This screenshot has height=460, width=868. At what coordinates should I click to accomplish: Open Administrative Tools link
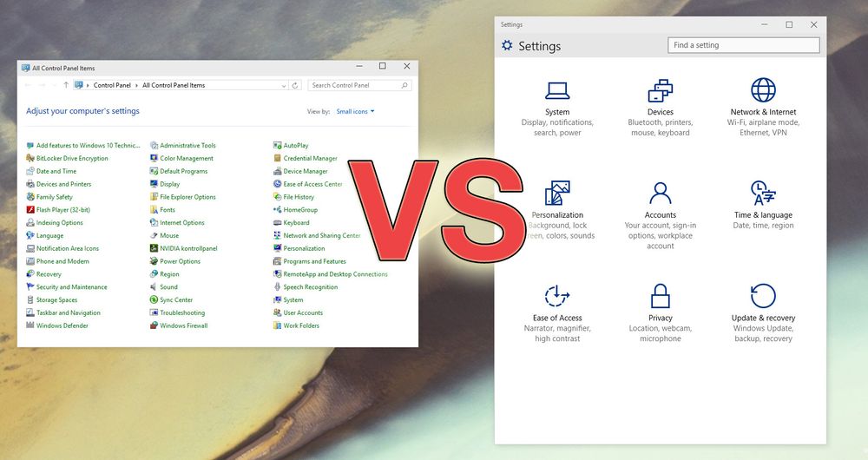point(187,146)
